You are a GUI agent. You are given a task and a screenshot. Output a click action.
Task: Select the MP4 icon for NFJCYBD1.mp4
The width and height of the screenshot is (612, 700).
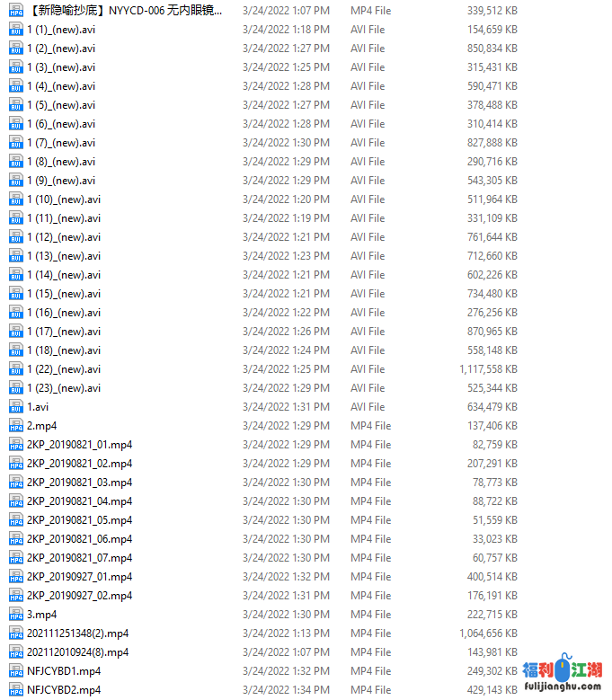tap(16, 671)
